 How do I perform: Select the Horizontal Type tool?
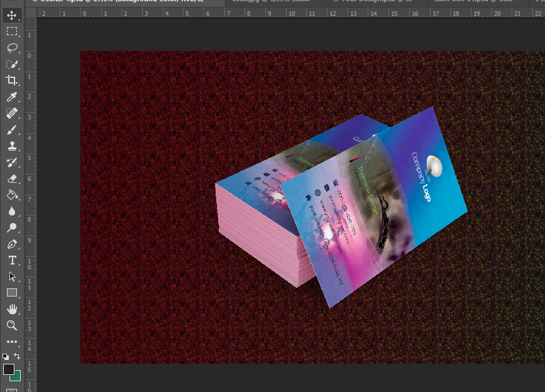point(12,260)
